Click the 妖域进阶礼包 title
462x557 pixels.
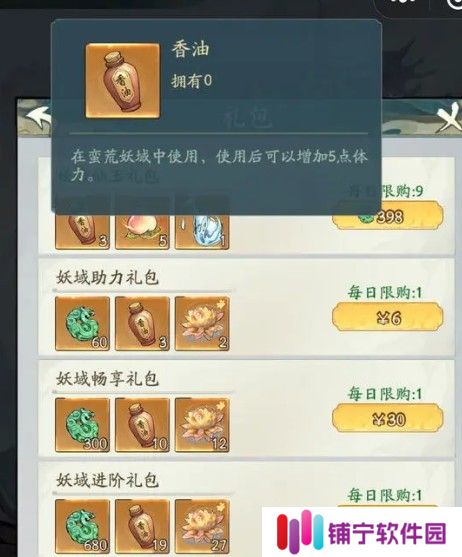tap(107, 480)
